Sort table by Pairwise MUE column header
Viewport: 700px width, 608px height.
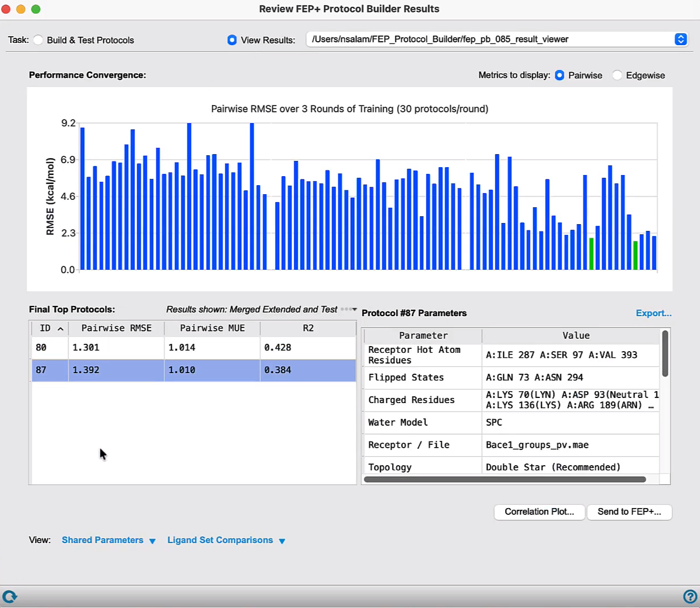(212, 328)
